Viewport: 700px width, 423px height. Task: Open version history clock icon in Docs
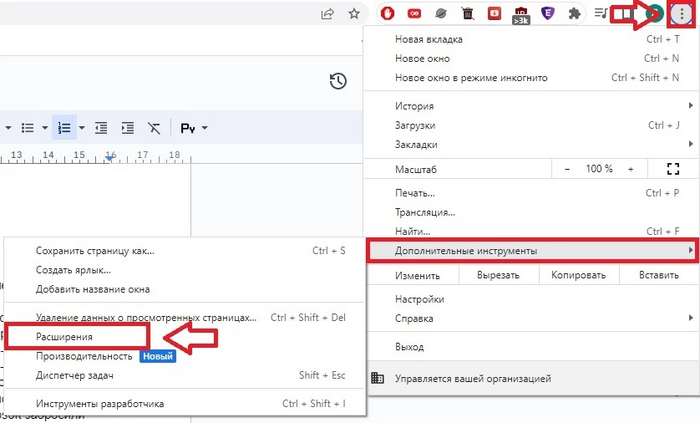point(338,81)
